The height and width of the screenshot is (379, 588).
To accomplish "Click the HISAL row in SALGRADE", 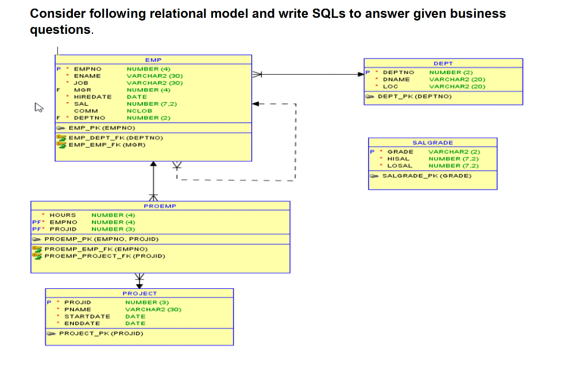I will pyautogui.click(x=399, y=158).
